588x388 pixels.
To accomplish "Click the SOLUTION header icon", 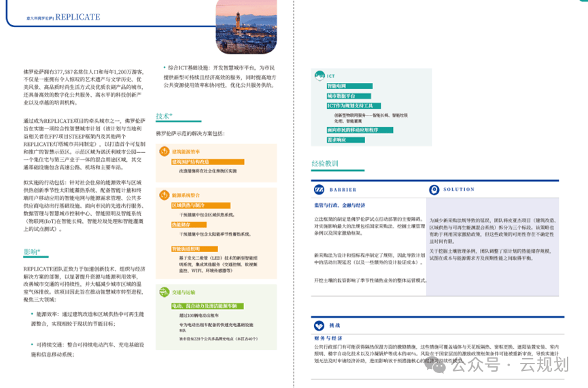I will pos(434,190).
